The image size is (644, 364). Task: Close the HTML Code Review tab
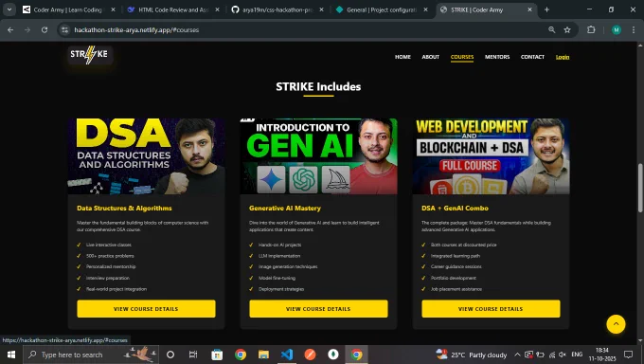point(217,9)
